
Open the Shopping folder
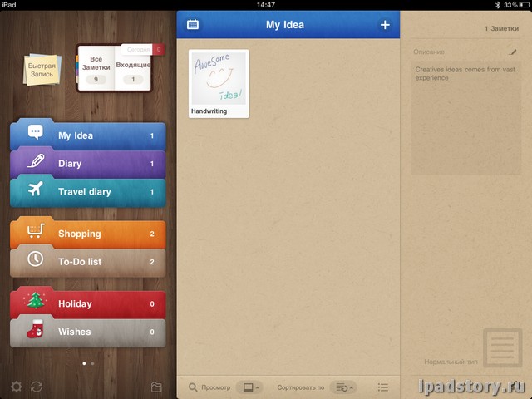[87, 234]
